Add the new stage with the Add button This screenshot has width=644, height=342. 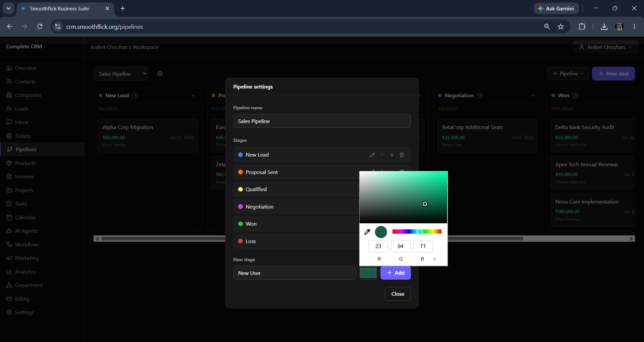pyautogui.click(x=395, y=273)
